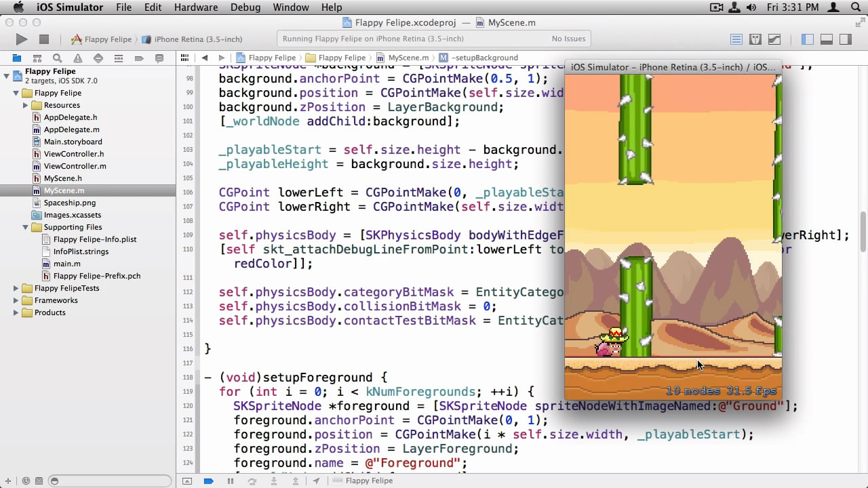Expand the Products folder
The image size is (868, 488).
[x=16, y=313]
